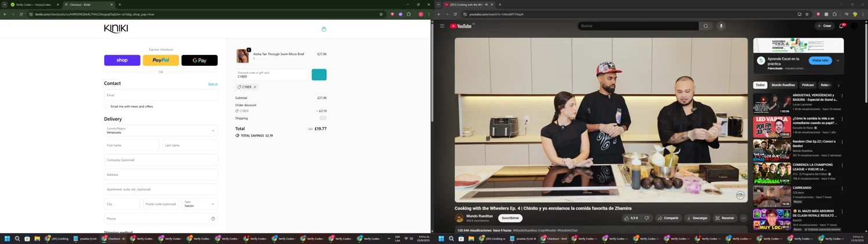Viewport: 868px width, 244px height.
Task: Open the Kiniki logo home link
Action: [116, 29]
